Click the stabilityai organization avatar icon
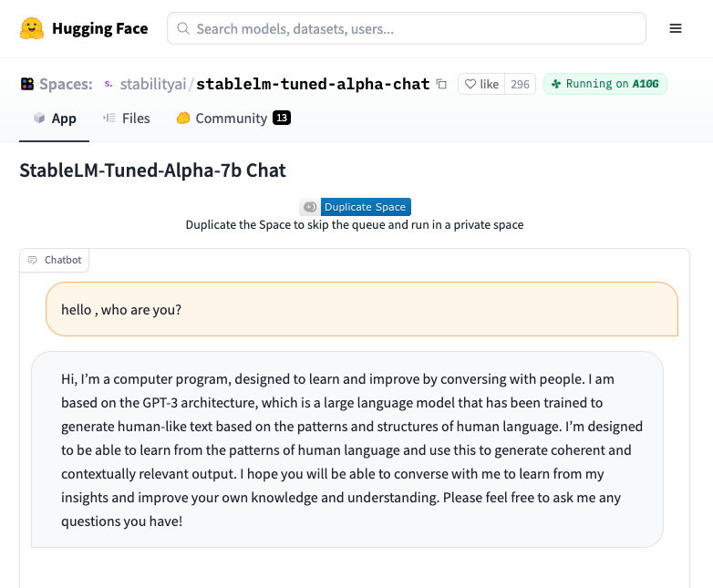 coord(108,84)
